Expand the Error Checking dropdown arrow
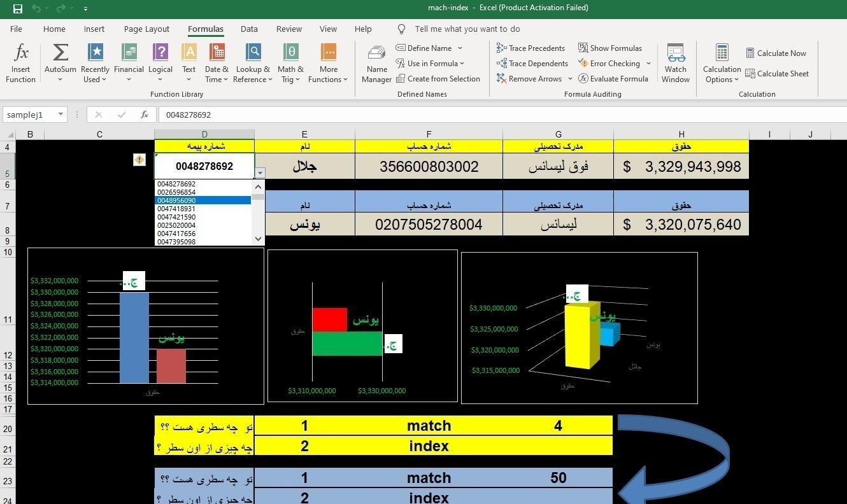This screenshot has height=504, width=847. [648, 64]
